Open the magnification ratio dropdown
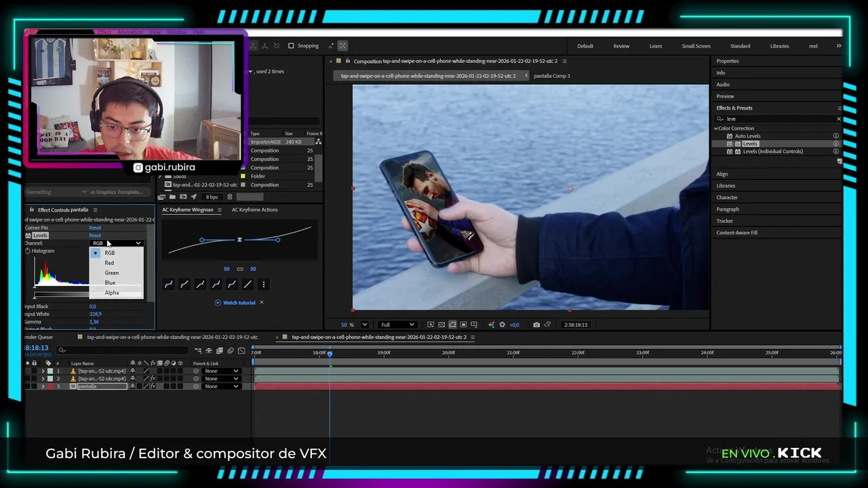 tap(364, 325)
